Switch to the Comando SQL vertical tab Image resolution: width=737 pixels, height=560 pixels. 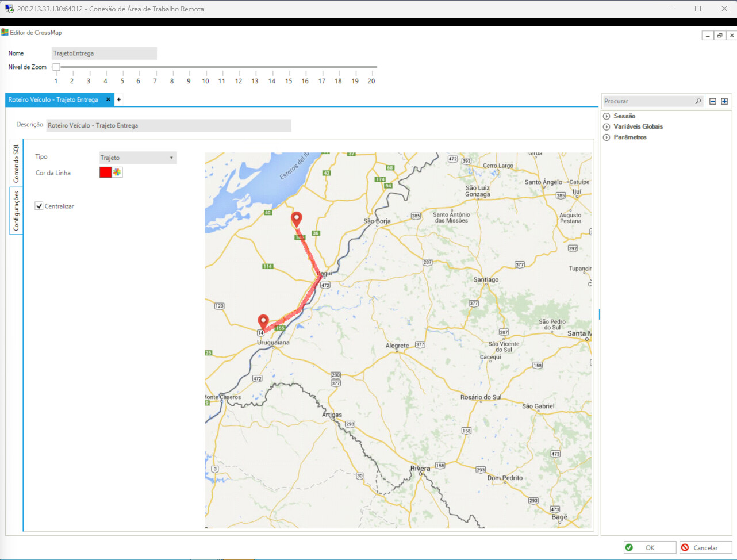pos(16,163)
